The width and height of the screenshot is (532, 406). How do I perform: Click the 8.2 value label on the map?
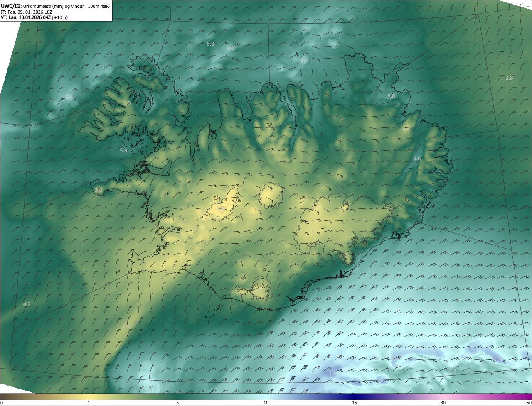click(x=304, y=60)
